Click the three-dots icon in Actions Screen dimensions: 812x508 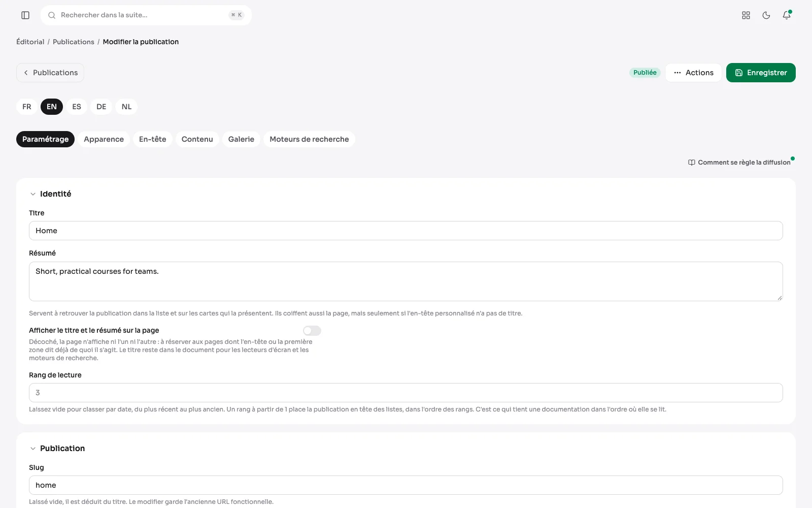(x=678, y=73)
